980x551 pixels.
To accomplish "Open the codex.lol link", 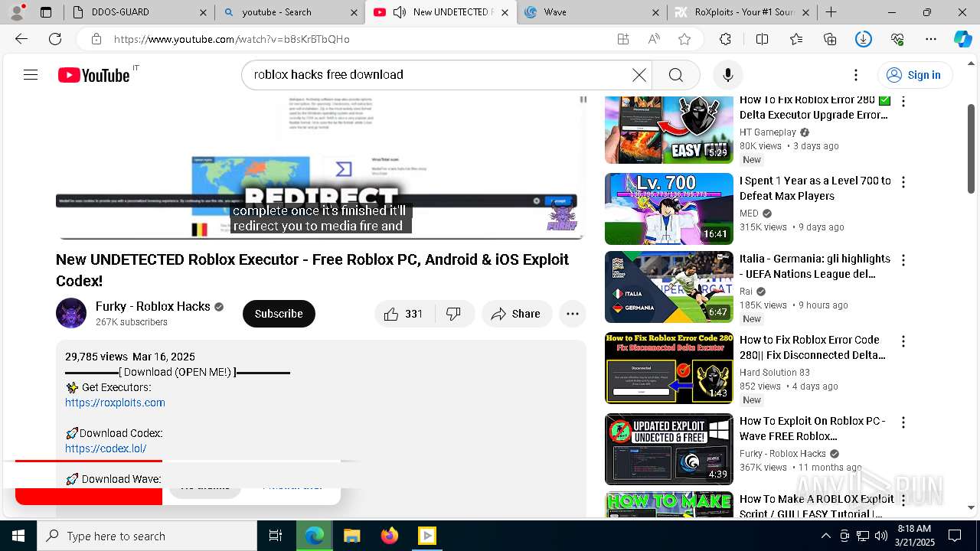I will click(x=106, y=448).
